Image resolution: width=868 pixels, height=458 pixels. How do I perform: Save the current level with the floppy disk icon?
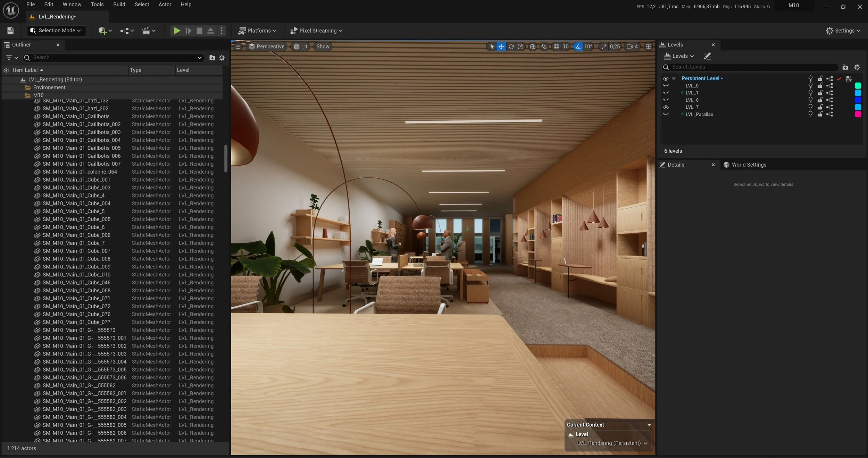(x=10, y=31)
